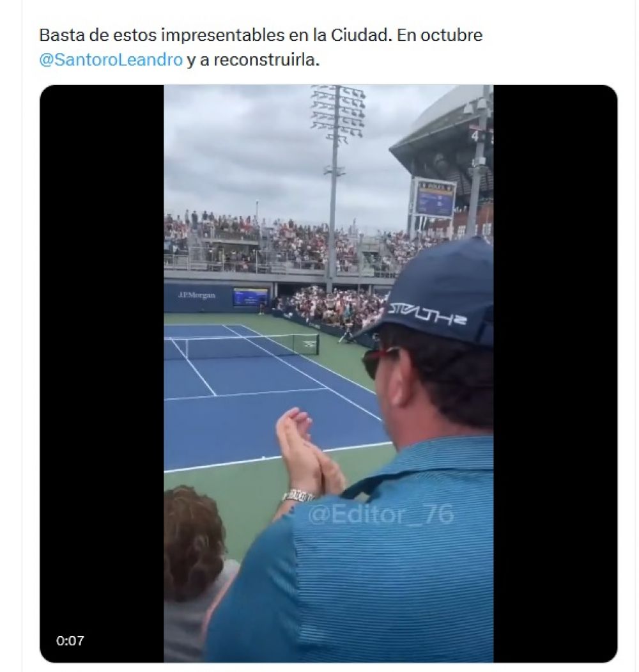Click the 0:07 video duration label
Image resolution: width=639 pixels, height=672 pixels.
coord(70,641)
